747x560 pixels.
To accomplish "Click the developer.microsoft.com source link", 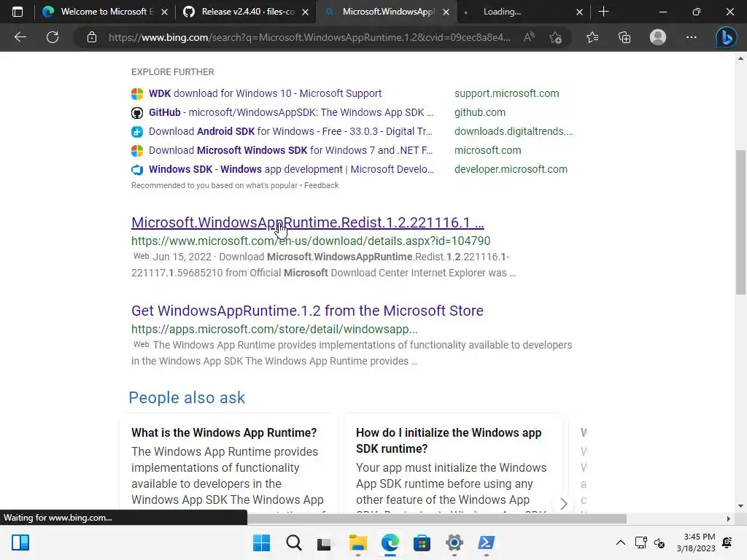I will [511, 169].
